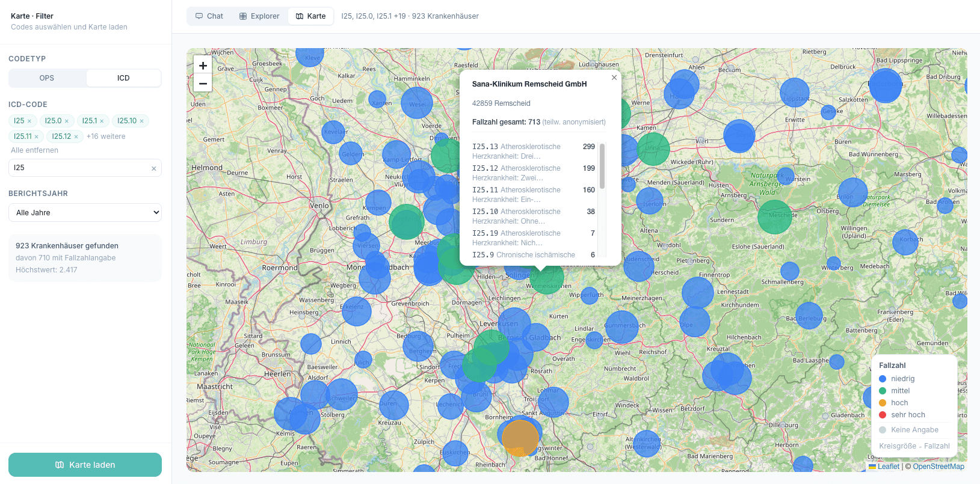This screenshot has width=980, height=484.
Task: Click the 'Karte laden' button
Action: (x=85, y=465)
